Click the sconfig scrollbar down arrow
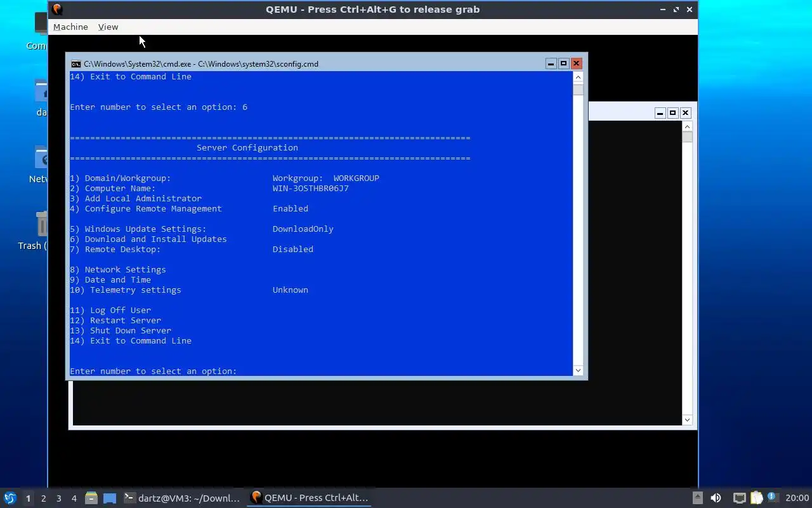Image resolution: width=812 pixels, height=508 pixels. click(x=578, y=370)
